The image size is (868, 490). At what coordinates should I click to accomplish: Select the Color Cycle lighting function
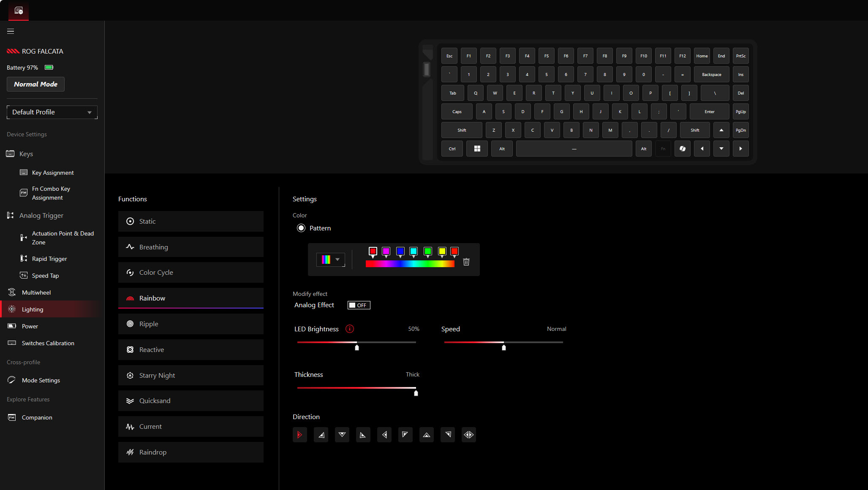[191, 273]
